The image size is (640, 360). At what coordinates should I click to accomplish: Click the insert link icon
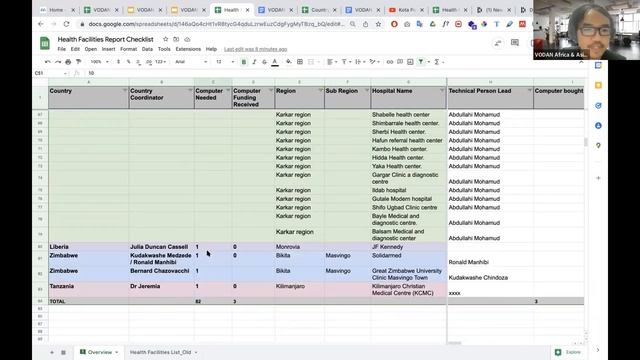[x=390, y=62]
